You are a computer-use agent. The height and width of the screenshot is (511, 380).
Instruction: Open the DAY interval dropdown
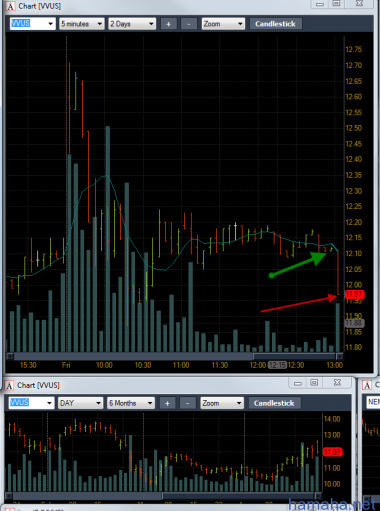tap(80, 403)
